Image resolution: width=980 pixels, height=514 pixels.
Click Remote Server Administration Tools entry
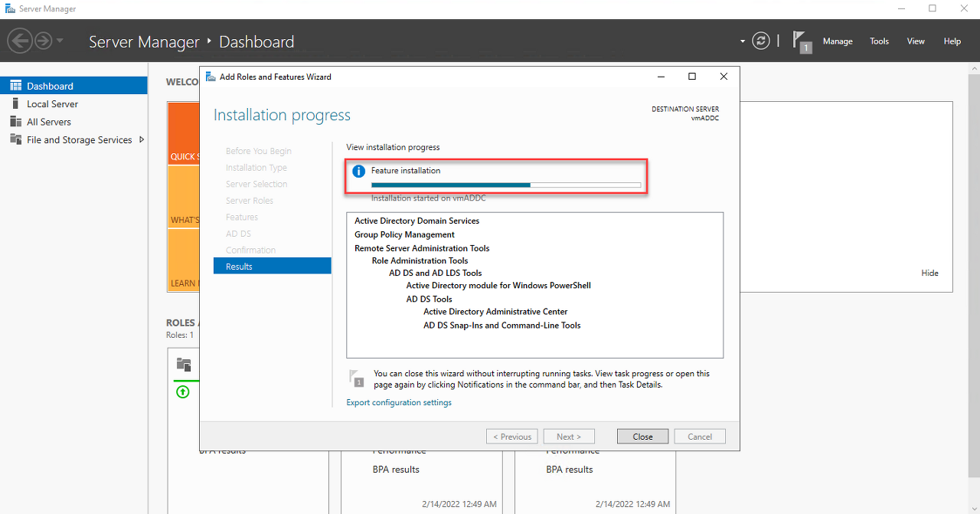point(422,248)
